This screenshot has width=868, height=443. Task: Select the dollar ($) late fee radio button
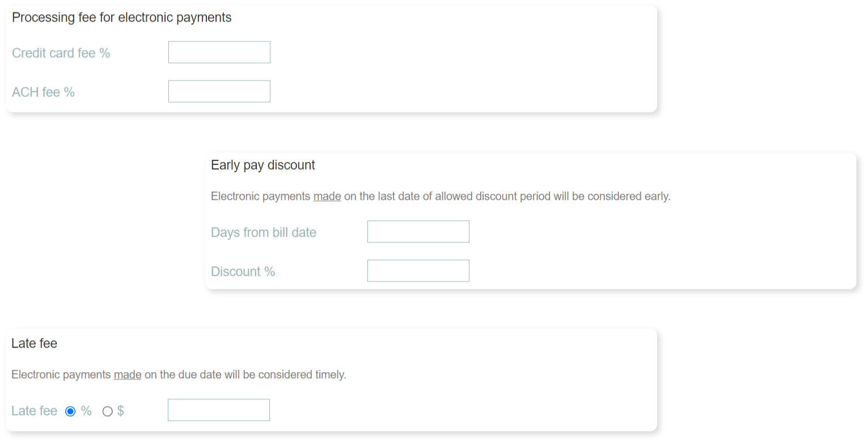[107, 411]
